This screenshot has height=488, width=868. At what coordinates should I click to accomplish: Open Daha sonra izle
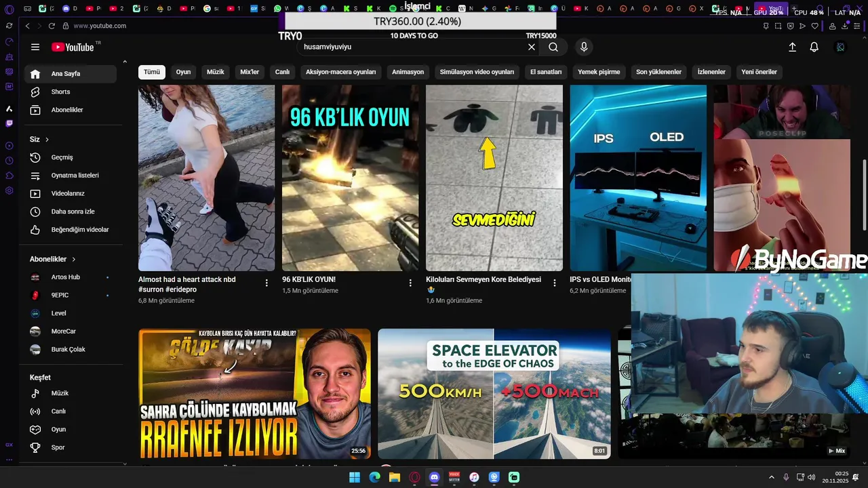(71, 211)
